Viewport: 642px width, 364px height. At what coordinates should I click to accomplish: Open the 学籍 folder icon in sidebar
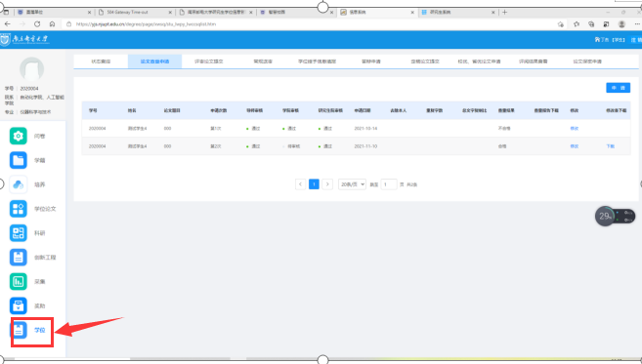click(x=18, y=160)
